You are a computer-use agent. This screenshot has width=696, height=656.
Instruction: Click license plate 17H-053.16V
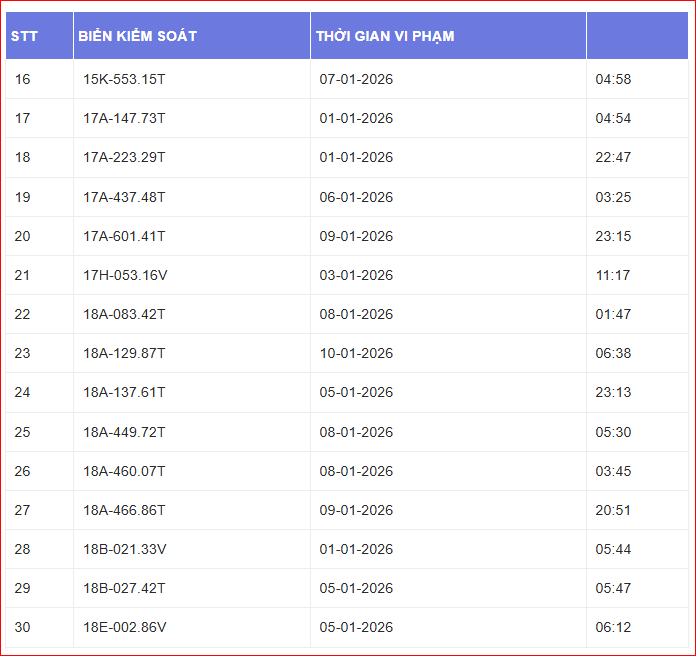coord(125,275)
